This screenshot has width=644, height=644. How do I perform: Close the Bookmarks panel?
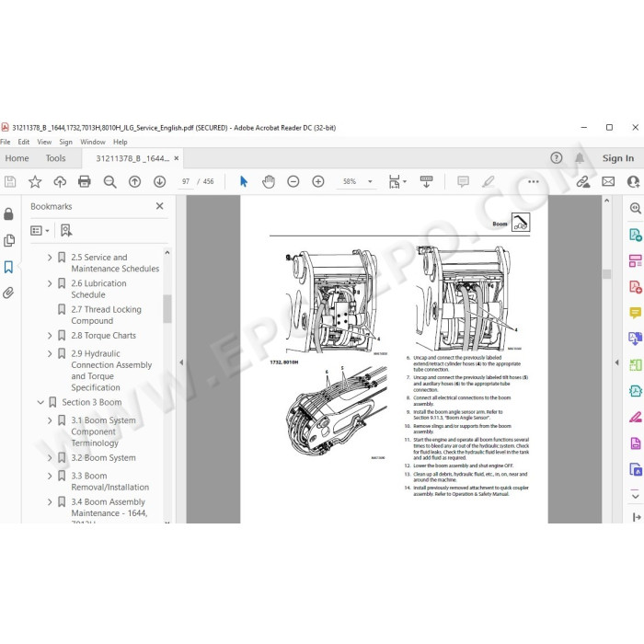tap(160, 206)
